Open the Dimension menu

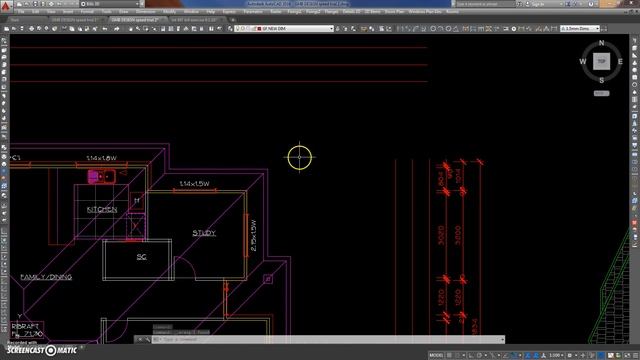point(145,12)
